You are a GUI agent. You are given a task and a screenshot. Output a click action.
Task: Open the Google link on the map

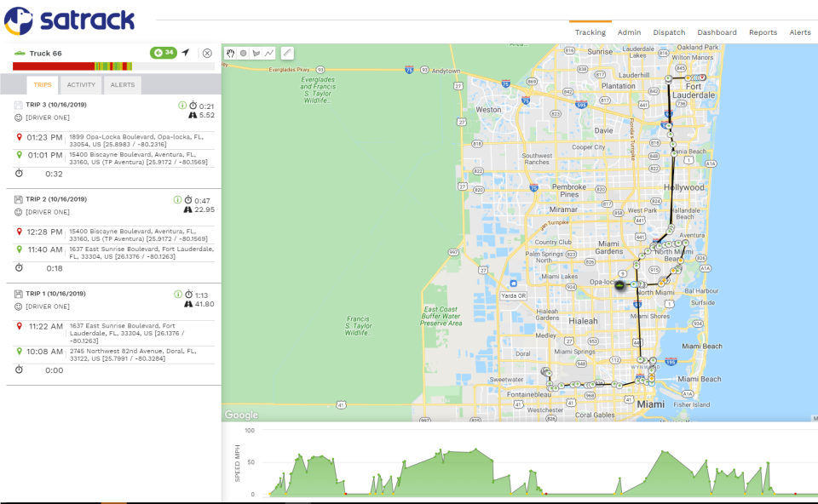pyautogui.click(x=241, y=414)
